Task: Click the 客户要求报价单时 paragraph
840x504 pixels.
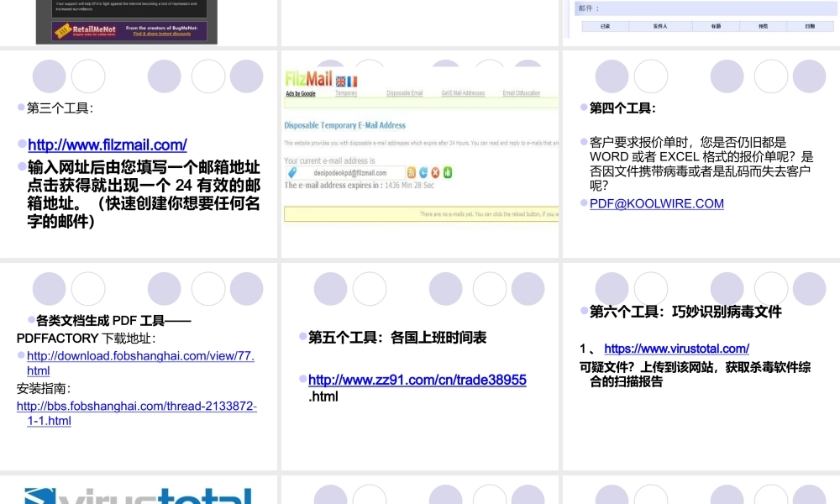Action: coord(701,164)
